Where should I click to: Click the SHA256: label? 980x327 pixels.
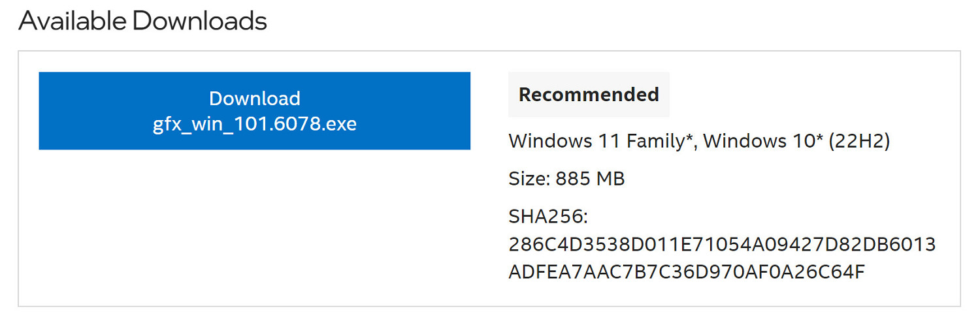pos(548,217)
